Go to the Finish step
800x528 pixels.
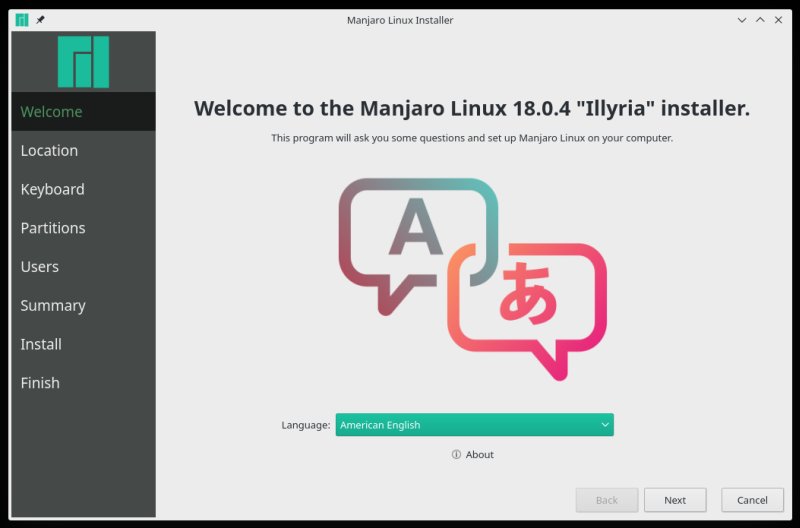point(83,383)
